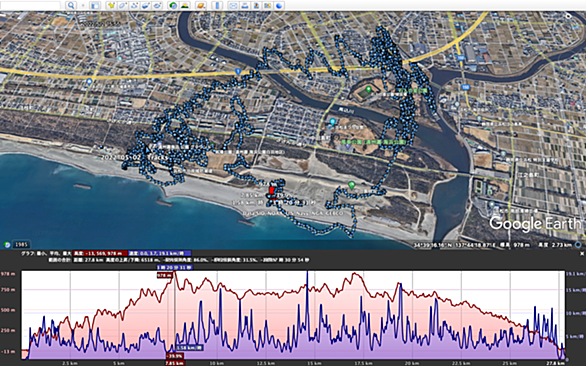Click the magnifier search button
Image resolution: width=586 pixels, height=366 pixels.
[71, 5]
